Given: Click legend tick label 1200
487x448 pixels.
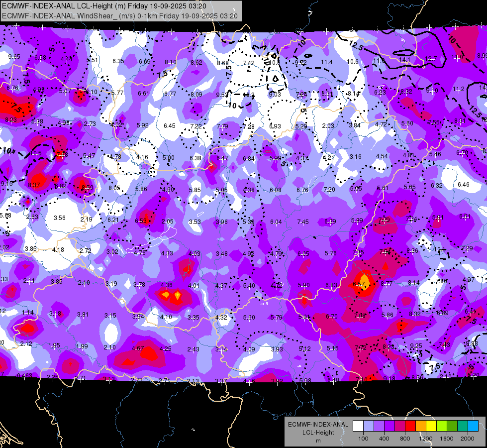Looking at the screenshot, I should pyautogui.click(x=425, y=439).
